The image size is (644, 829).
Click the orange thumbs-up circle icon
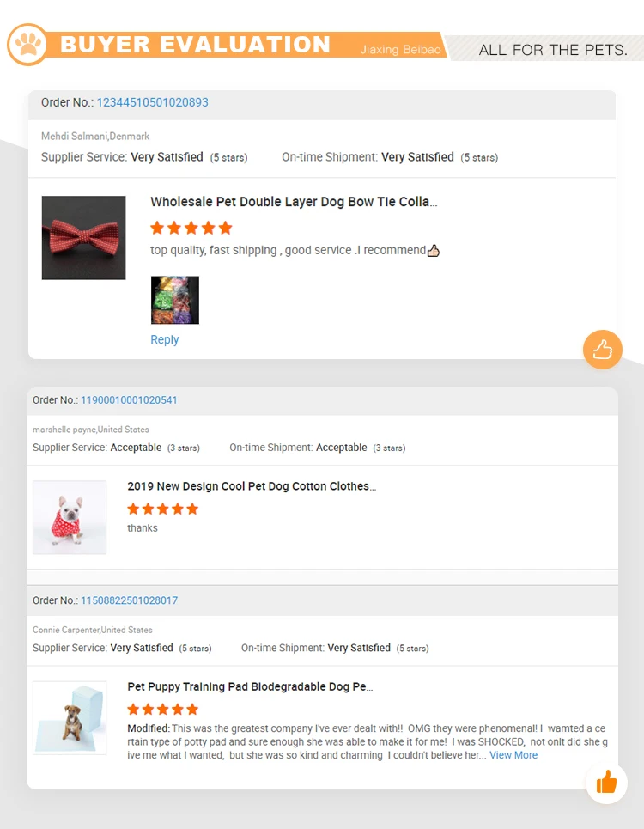602,350
